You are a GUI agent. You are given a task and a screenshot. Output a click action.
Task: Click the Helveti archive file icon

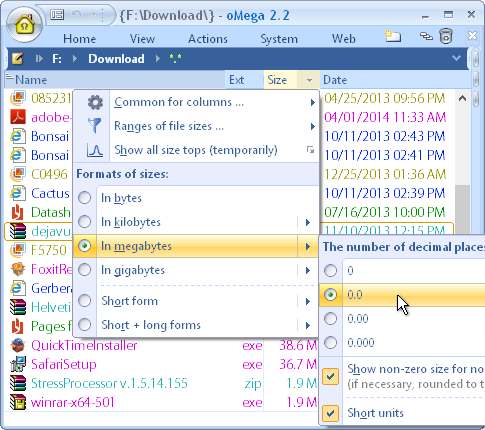[x=18, y=307]
